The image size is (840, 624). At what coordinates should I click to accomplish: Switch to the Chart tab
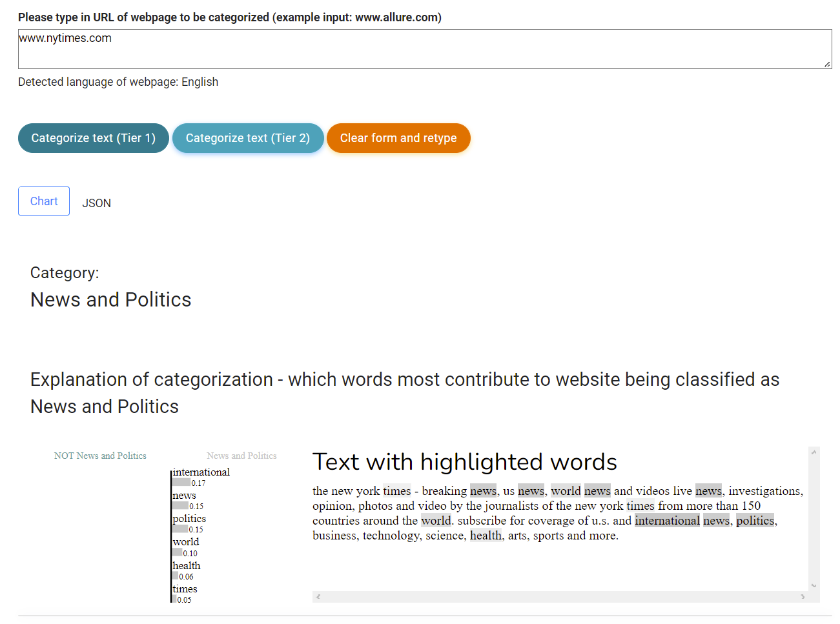pyautogui.click(x=44, y=201)
